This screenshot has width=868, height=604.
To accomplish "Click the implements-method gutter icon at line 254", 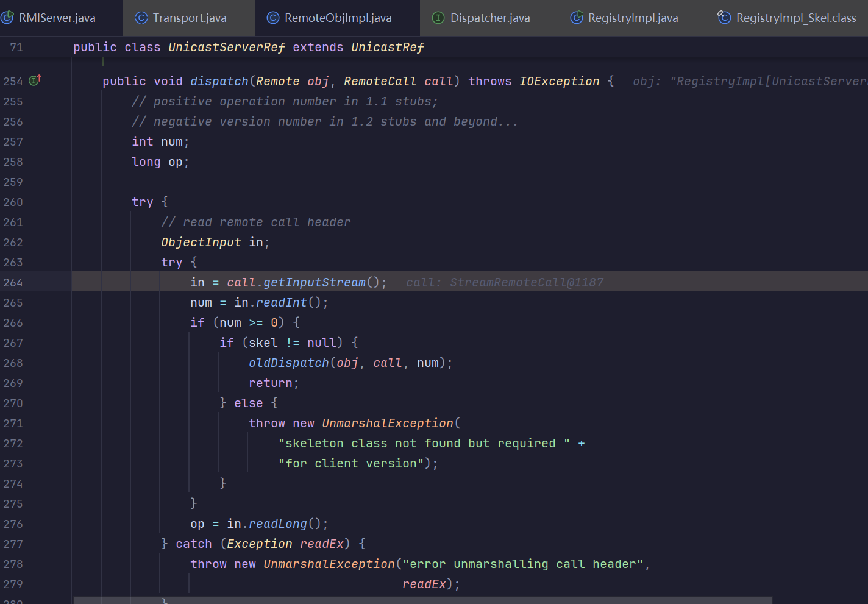I will point(35,80).
